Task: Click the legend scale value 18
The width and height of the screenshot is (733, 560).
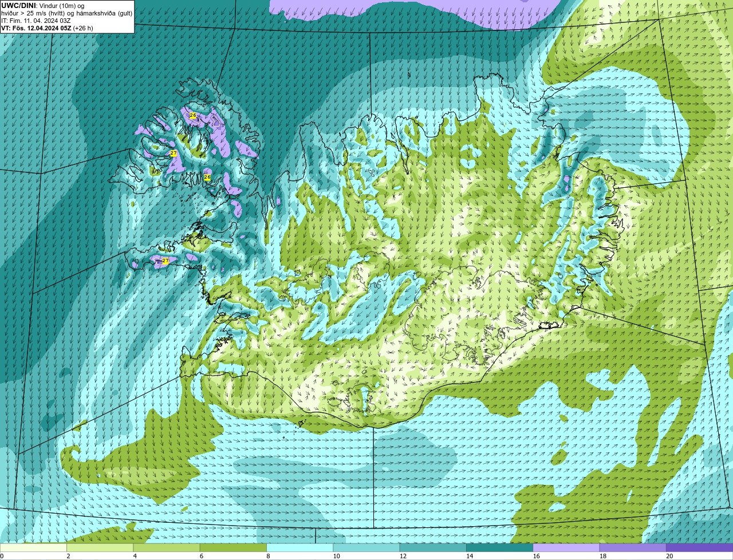Action: (602, 556)
